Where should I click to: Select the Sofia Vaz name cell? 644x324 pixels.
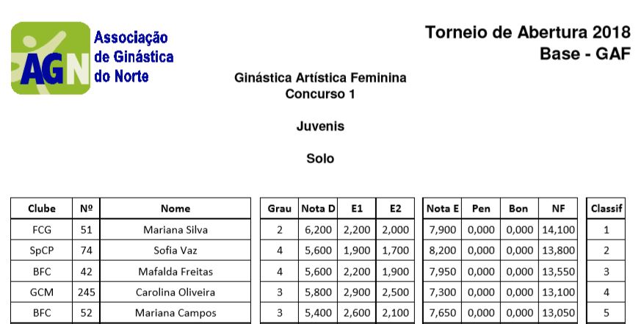coord(176,251)
